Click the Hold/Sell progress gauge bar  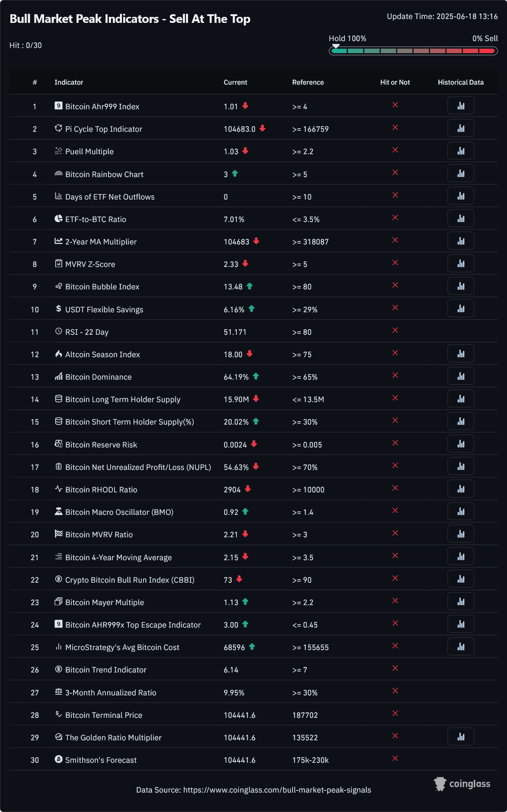[413, 51]
